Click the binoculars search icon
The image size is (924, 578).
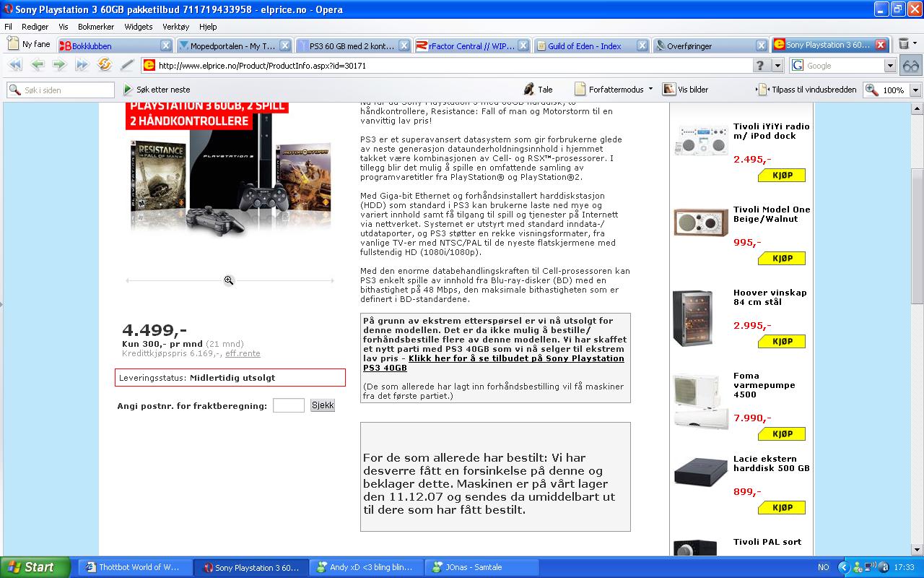(x=911, y=65)
